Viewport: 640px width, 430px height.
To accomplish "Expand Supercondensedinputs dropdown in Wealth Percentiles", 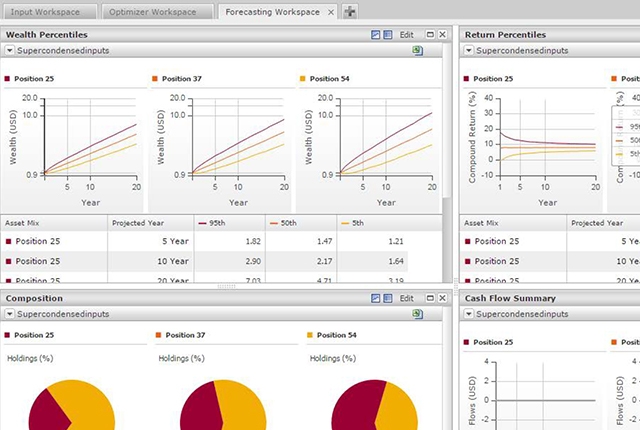I will [x=9, y=49].
